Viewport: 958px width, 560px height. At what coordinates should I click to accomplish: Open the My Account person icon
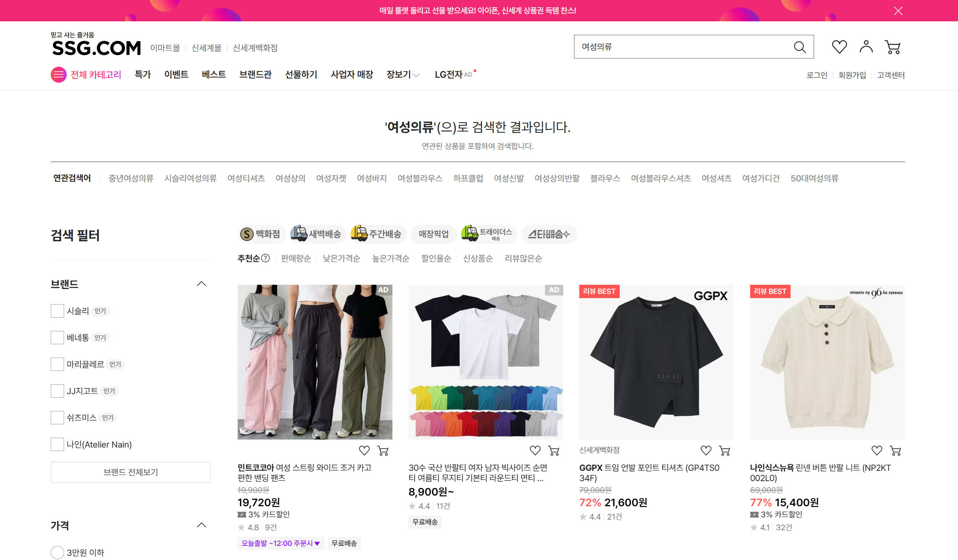click(866, 47)
